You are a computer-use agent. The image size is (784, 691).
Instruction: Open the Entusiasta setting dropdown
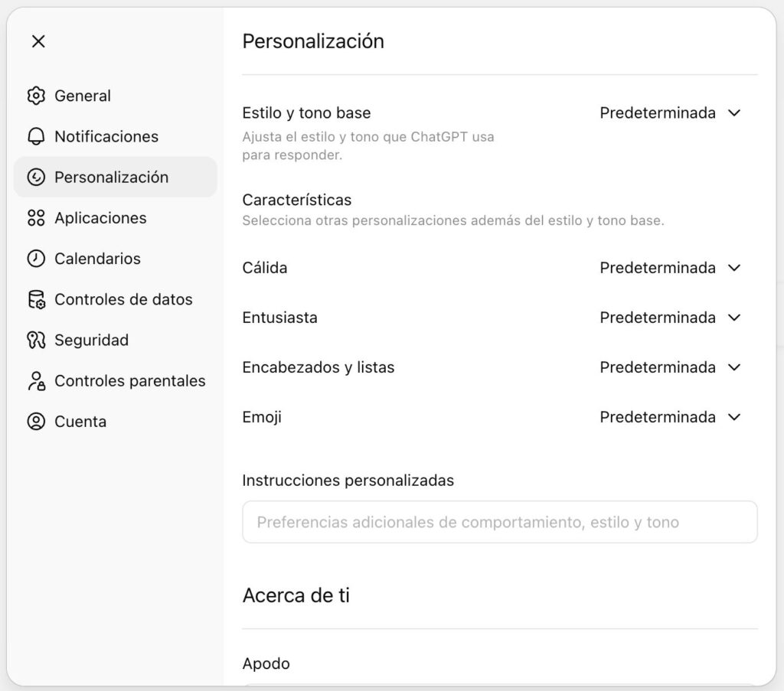click(670, 318)
